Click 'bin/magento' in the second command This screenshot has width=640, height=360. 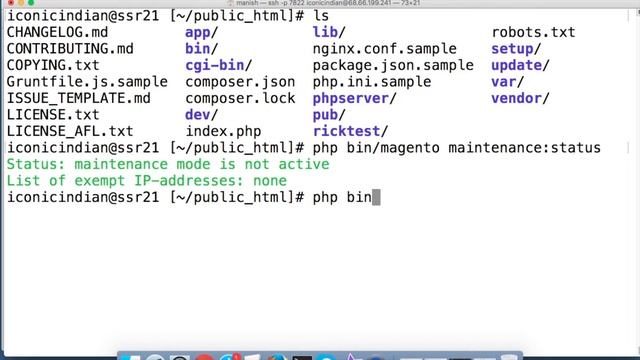click(393, 148)
